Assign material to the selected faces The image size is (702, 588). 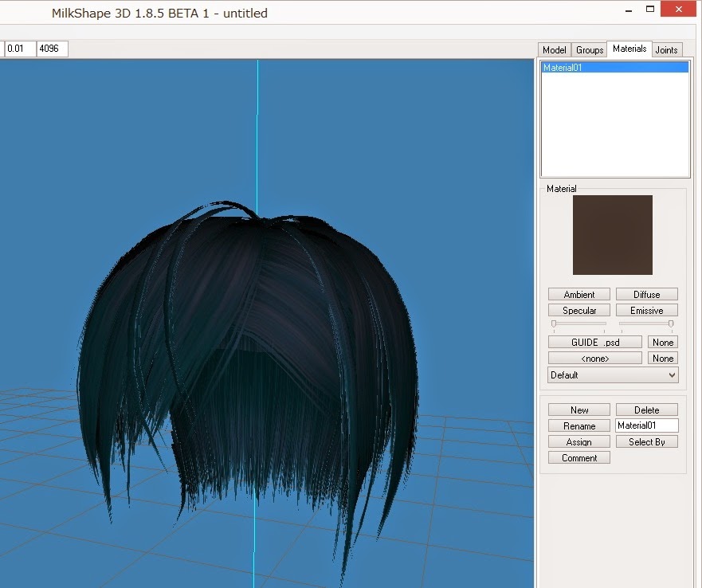[578, 441]
